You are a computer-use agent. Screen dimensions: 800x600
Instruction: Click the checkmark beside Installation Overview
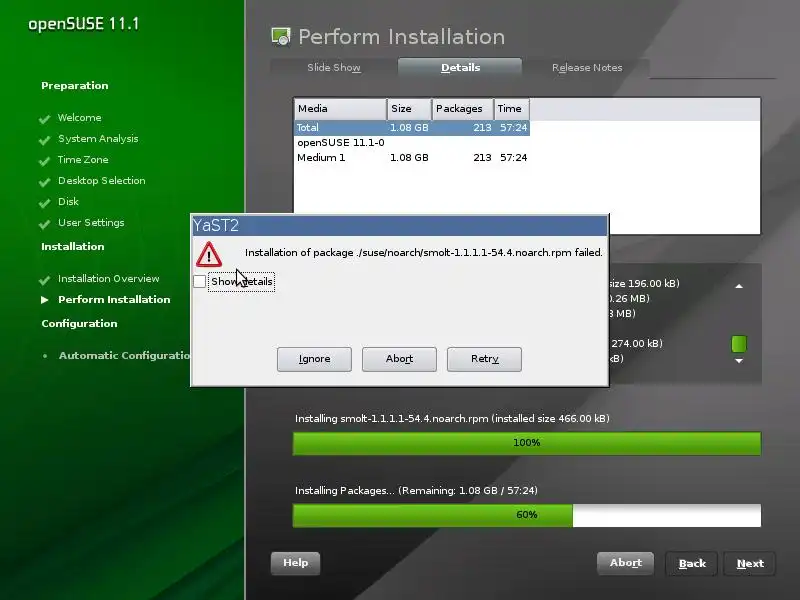(x=45, y=280)
